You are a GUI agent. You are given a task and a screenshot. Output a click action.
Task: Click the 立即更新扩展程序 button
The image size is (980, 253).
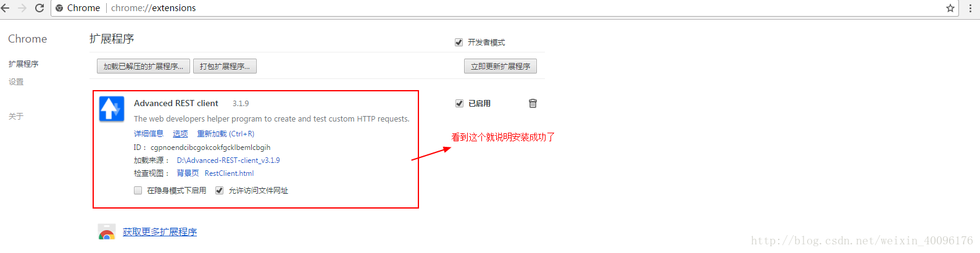[x=500, y=66]
